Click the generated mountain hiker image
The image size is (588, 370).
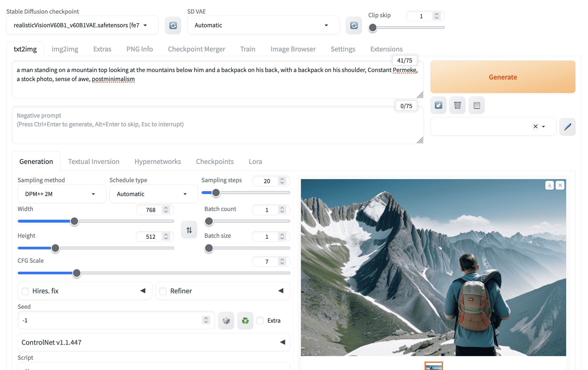point(433,268)
